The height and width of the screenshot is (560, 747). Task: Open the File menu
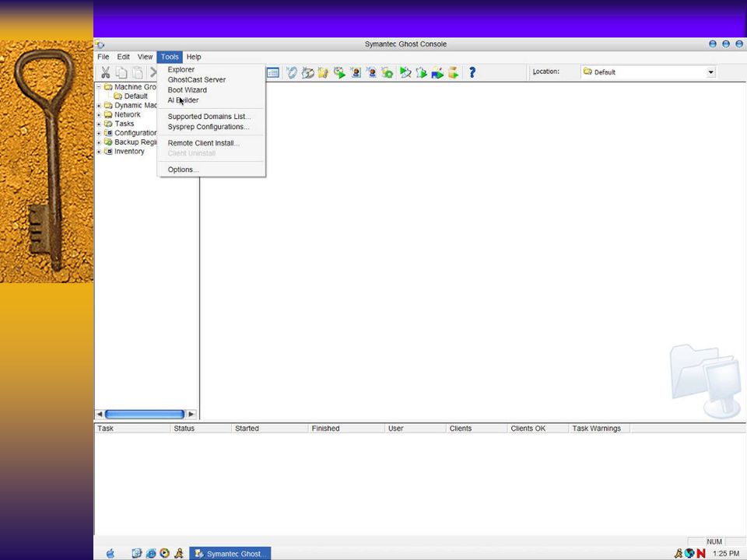(103, 57)
